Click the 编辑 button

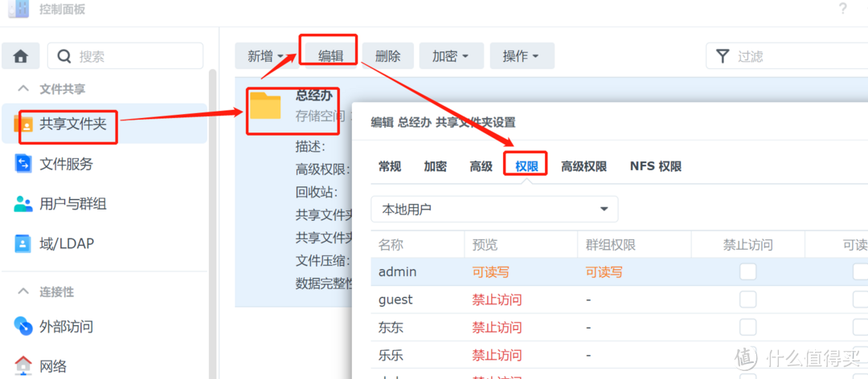coord(330,56)
